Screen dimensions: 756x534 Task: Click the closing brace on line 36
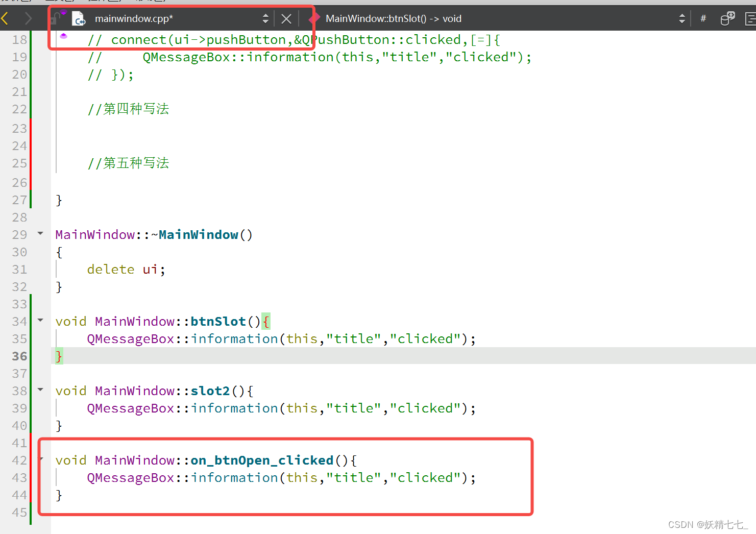pos(59,356)
